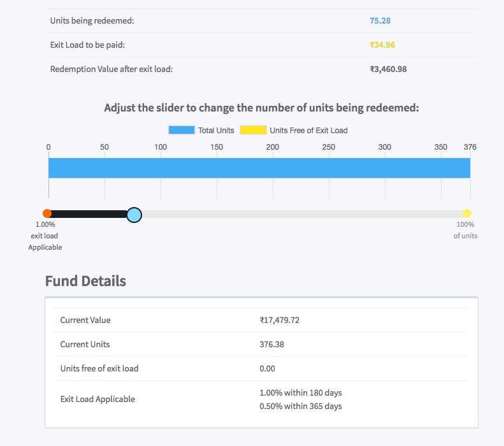Click Current Value row label

[85, 320]
